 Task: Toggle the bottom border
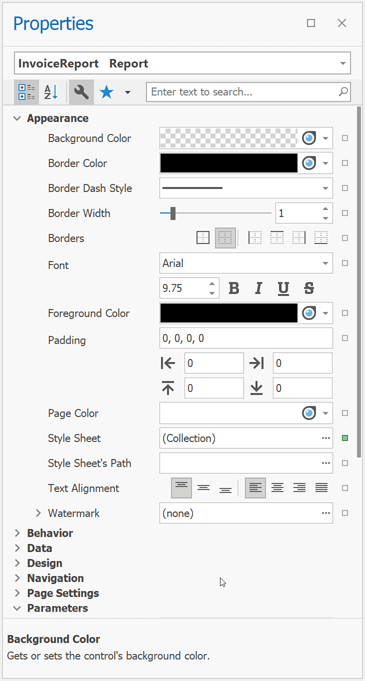click(321, 238)
